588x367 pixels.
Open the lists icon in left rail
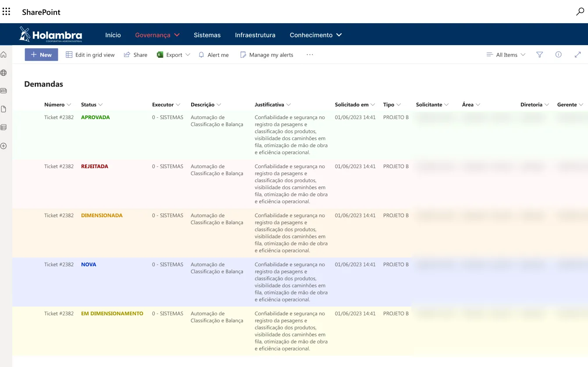coord(4,127)
